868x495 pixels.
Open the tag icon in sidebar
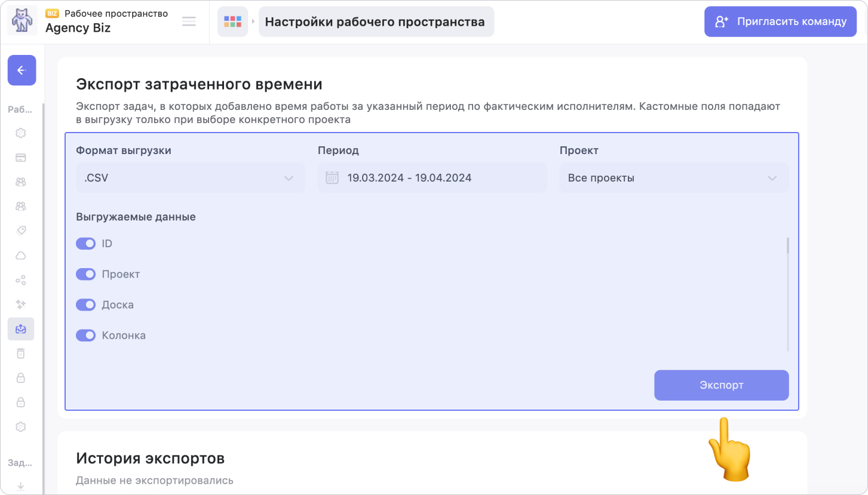(x=21, y=231)
